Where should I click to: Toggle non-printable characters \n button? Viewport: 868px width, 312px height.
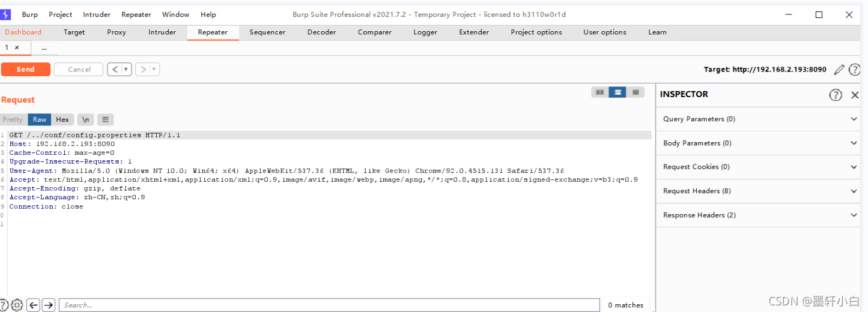(86, 119)
